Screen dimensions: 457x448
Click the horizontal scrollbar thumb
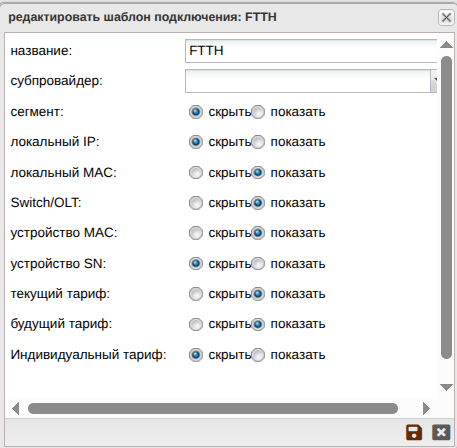(213, 408)
